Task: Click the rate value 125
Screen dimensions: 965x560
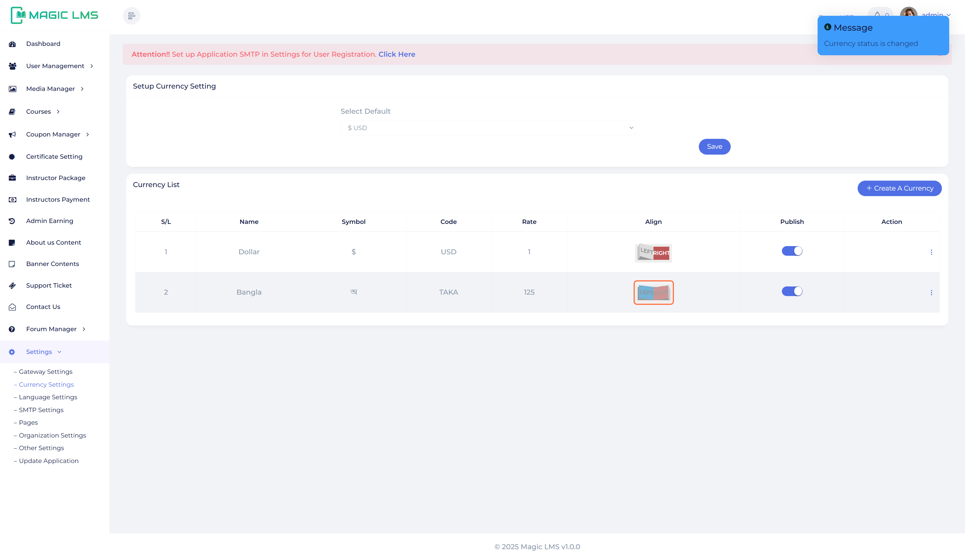Action: click(529, 292)
